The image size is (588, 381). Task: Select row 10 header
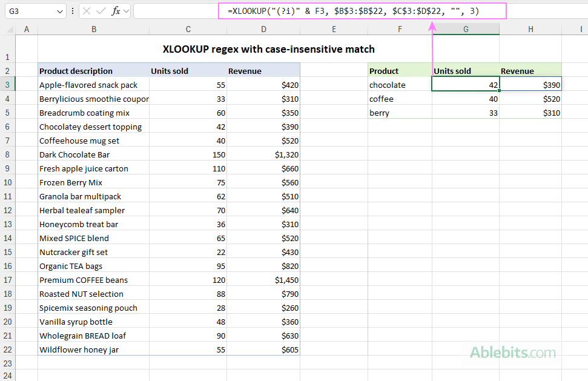pos(8,182)
